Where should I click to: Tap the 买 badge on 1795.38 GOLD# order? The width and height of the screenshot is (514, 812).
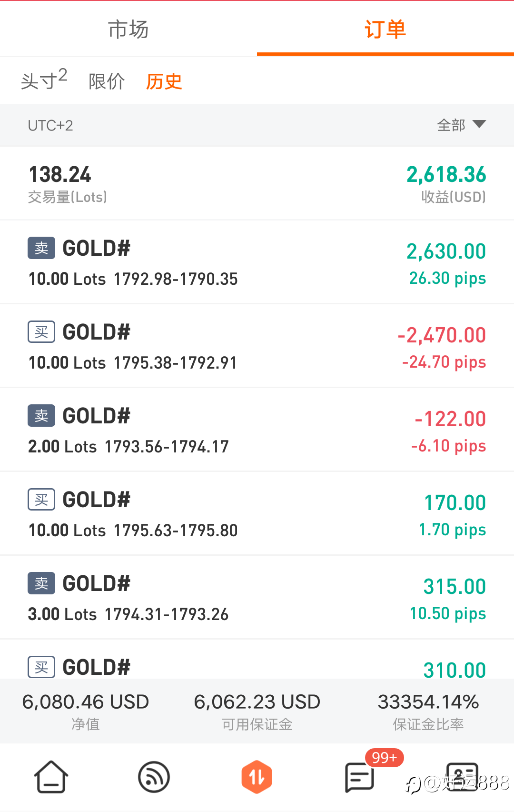coord(41,331)
